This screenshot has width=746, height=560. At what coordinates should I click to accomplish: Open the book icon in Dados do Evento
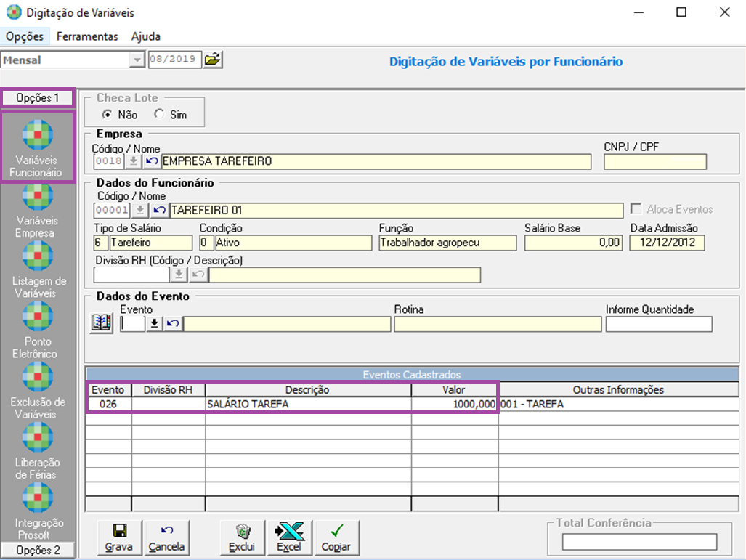tap(102, 323)
